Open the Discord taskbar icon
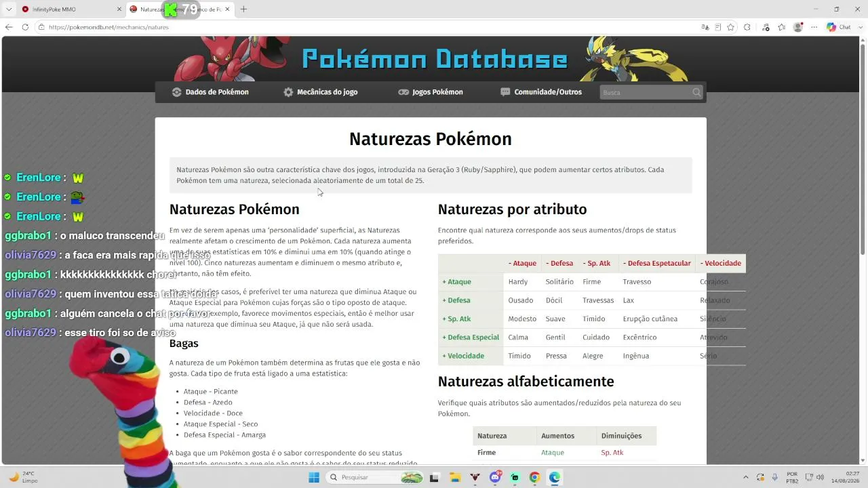Image resolution: width=868 pixels, height=488 pixels. click(x=495, y=477)
